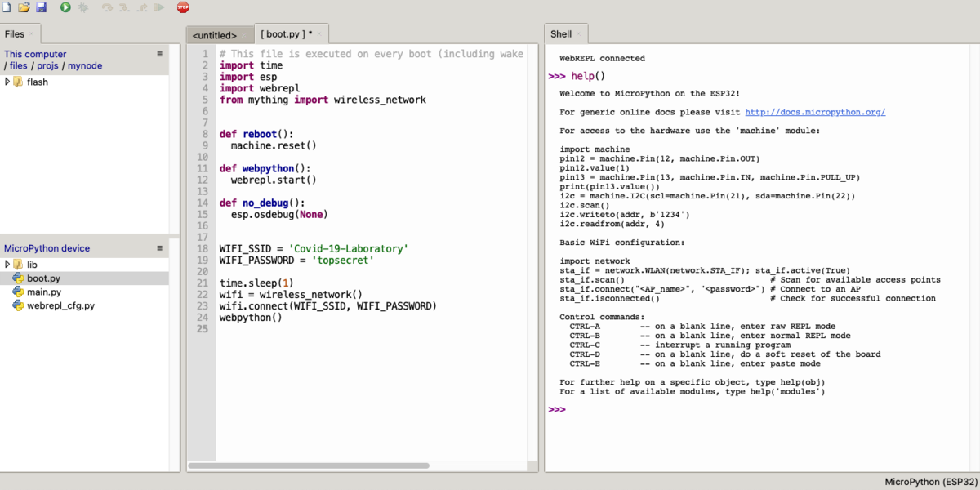Click the MicroPython (ESP32) interpreter status label
The image size is (980, 490).
click(x=930, y=482)
